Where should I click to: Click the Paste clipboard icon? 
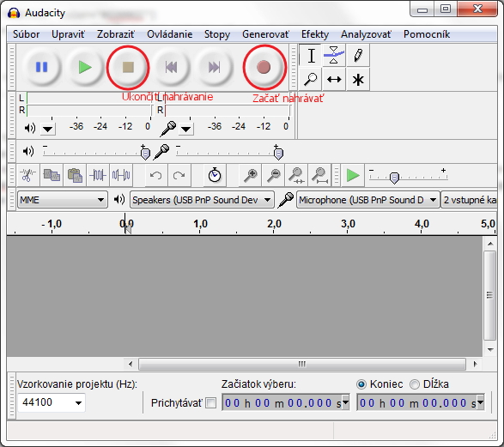75,175
